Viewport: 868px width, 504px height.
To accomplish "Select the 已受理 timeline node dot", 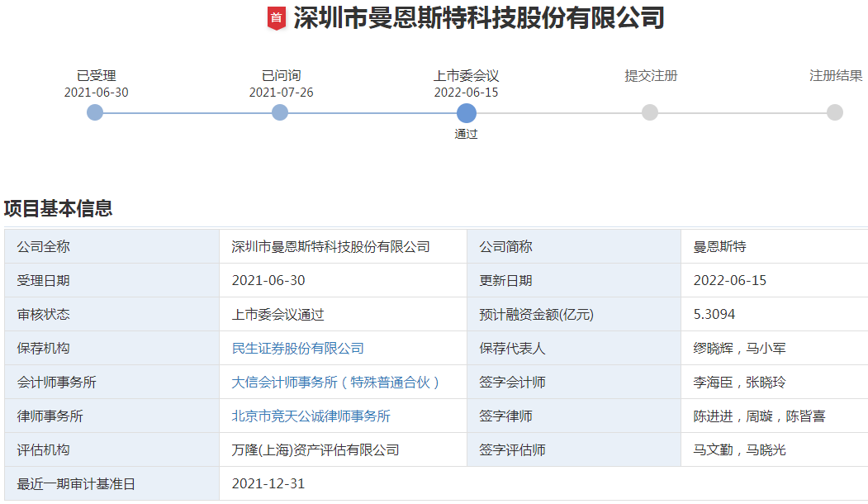I will click(x=95, y=112).
